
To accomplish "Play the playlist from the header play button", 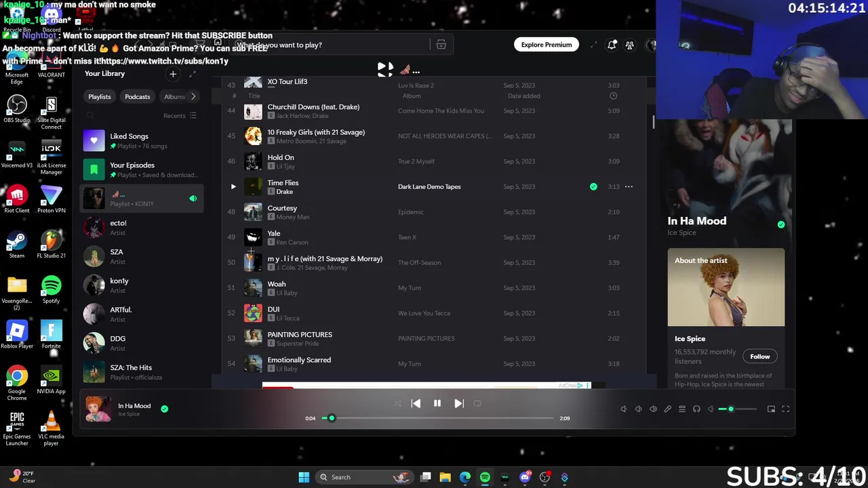I will (385, 68).
